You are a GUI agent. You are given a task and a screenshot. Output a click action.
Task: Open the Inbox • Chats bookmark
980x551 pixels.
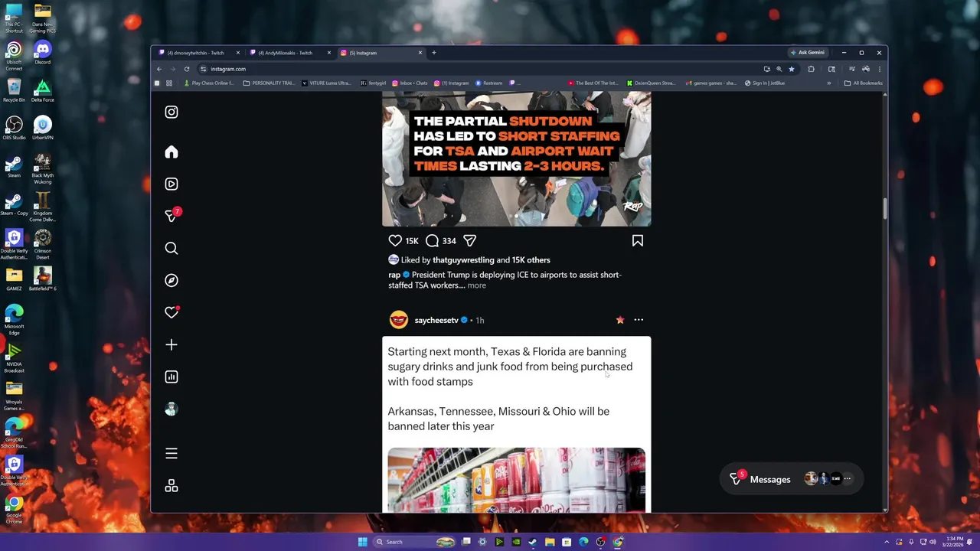click(410, 83)
